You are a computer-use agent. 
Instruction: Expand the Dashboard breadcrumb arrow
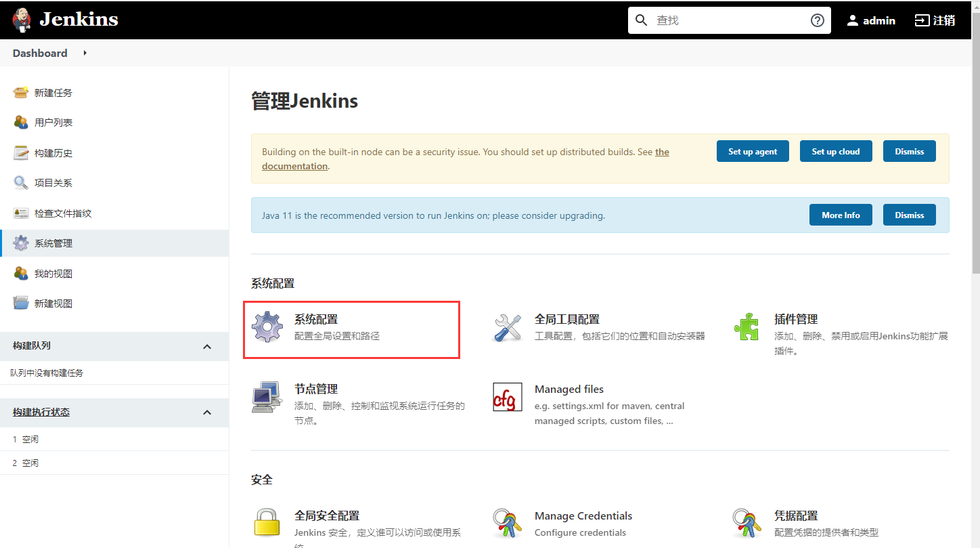pos(85,53)
